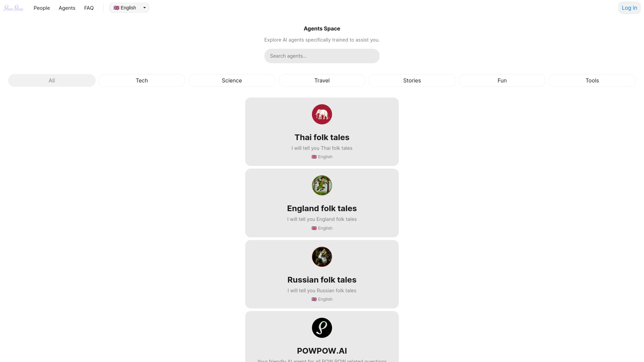Screen dimensions: 644x362
Task: Select the Stories category tab
Action: point(412,80)
